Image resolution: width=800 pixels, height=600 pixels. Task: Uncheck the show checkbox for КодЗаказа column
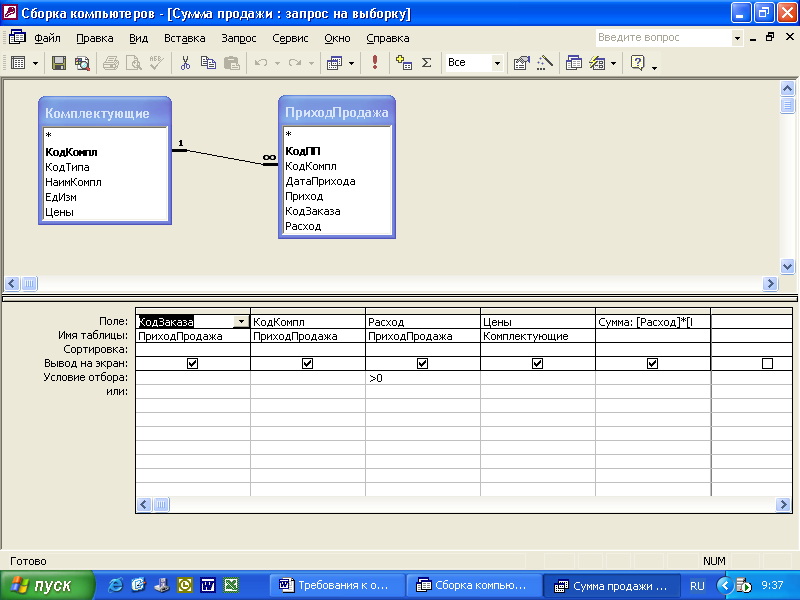193,364
